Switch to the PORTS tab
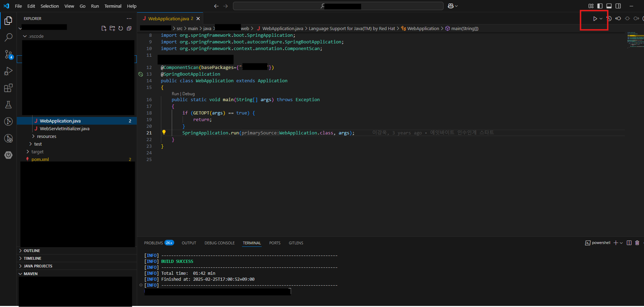This screenshot has height=307, width=644. coord(275,243)
